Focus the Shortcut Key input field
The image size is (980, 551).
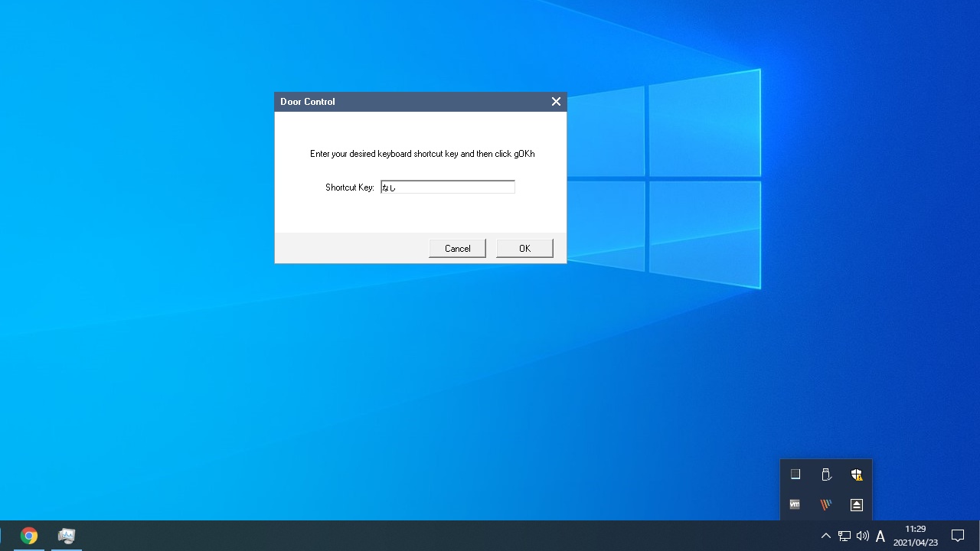[448, 187]
